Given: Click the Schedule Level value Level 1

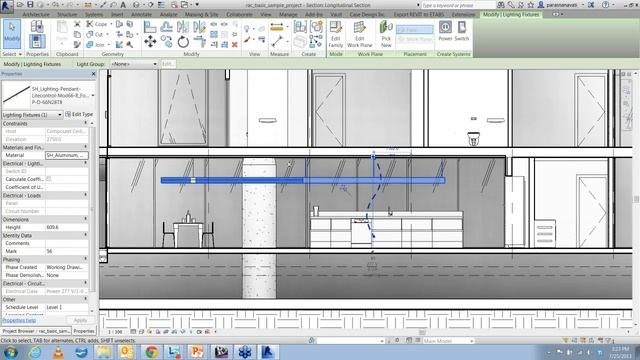Looking at the screenshot, I should [x=66, y=307].
